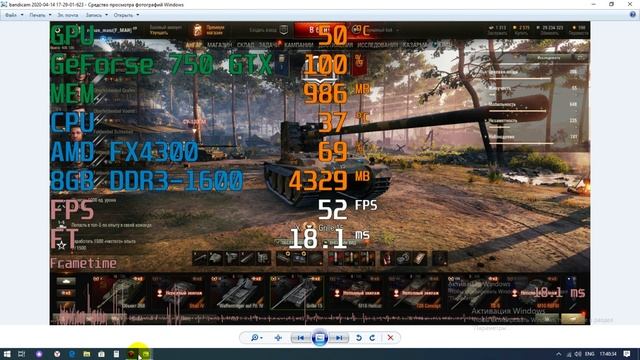Open File Explorer from the taskbar
640x360 pixels.
click(x=87, y=354)
